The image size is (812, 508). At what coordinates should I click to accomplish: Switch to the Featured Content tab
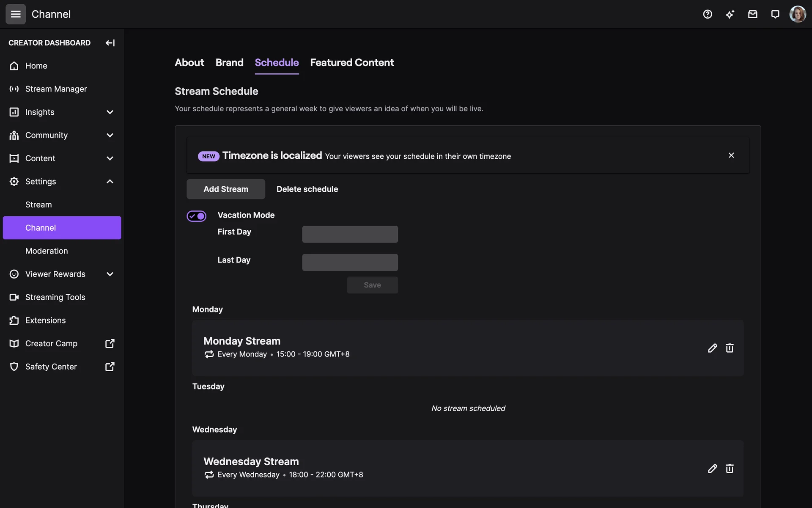[x=352, y=63]
